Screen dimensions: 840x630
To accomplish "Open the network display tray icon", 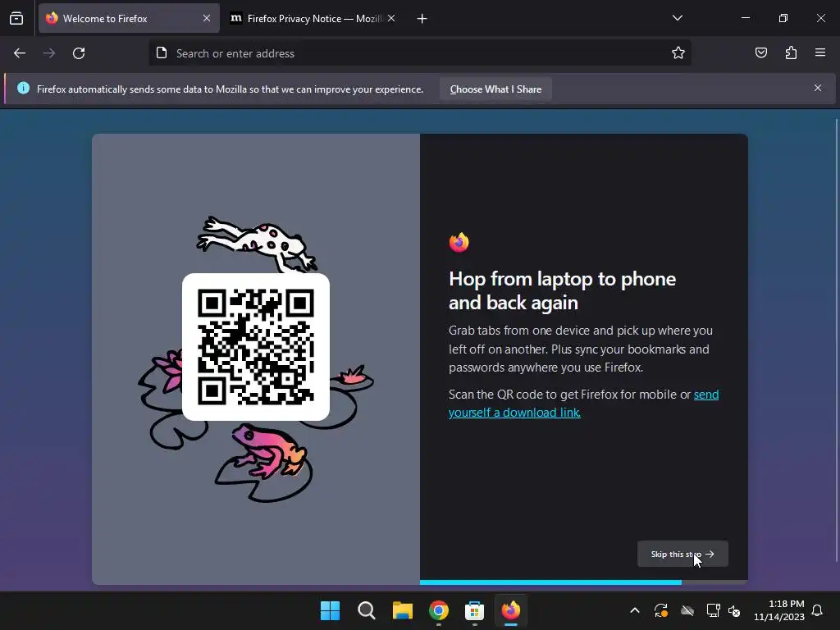I will pyautogui.click(x=713, y=610).
